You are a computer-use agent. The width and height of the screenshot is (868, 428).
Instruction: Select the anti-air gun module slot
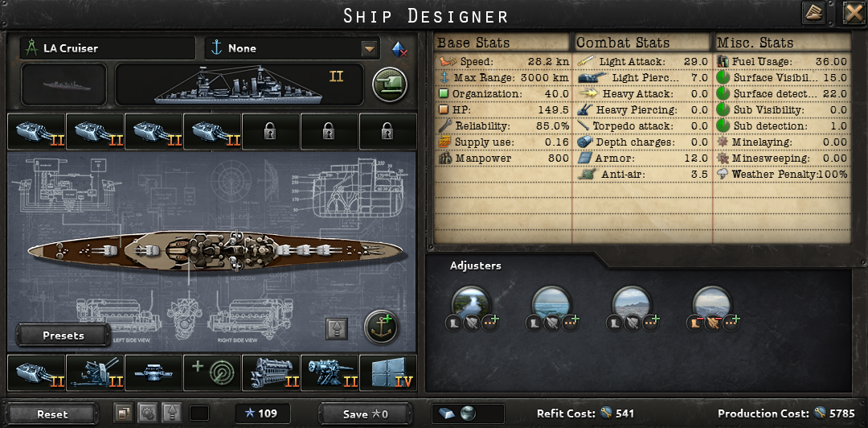95,373
